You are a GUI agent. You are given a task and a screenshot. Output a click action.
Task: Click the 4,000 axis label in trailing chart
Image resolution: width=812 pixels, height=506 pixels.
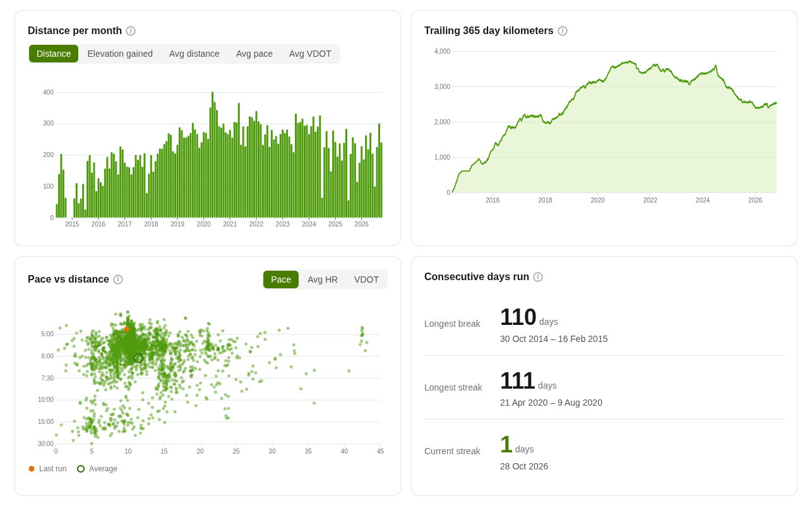pos(442,52)
